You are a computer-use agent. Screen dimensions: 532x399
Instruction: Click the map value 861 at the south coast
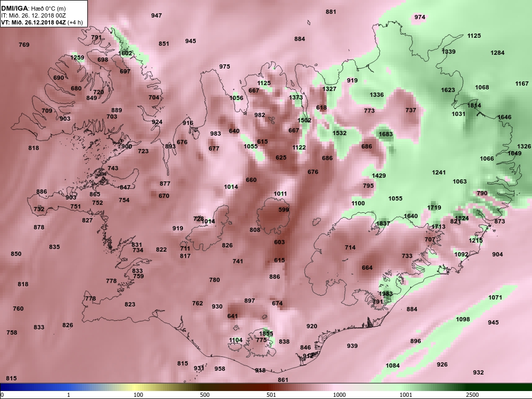282,380
